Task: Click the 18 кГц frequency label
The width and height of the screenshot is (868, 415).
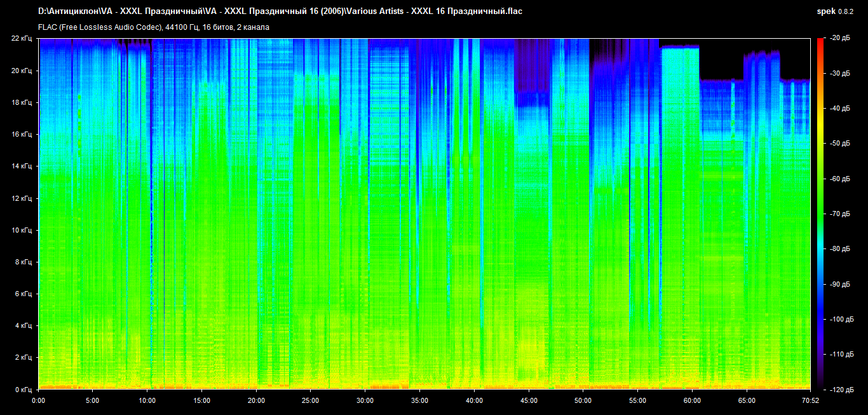Action: click(x=22, y=102)
